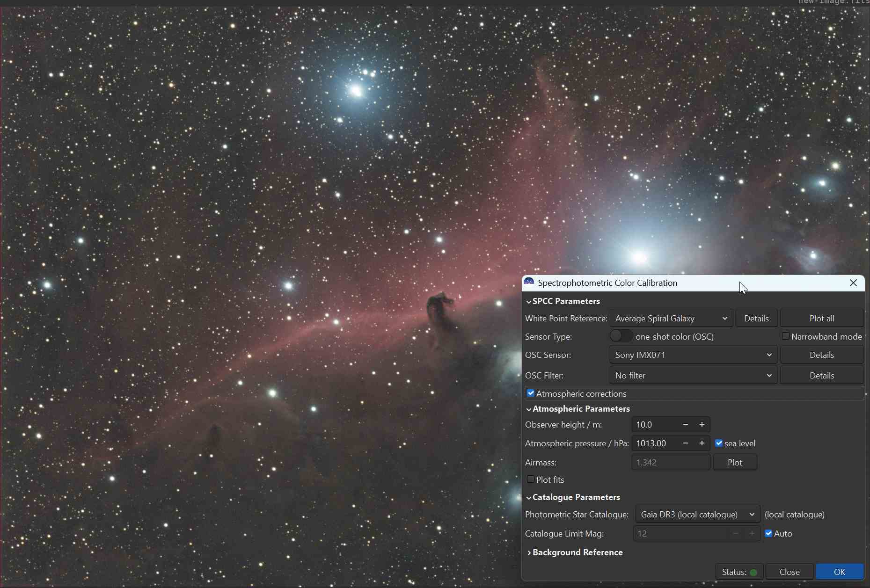Open Photometric Star Catalogue dropdown

pyautogui.click(x=697, y=515)
